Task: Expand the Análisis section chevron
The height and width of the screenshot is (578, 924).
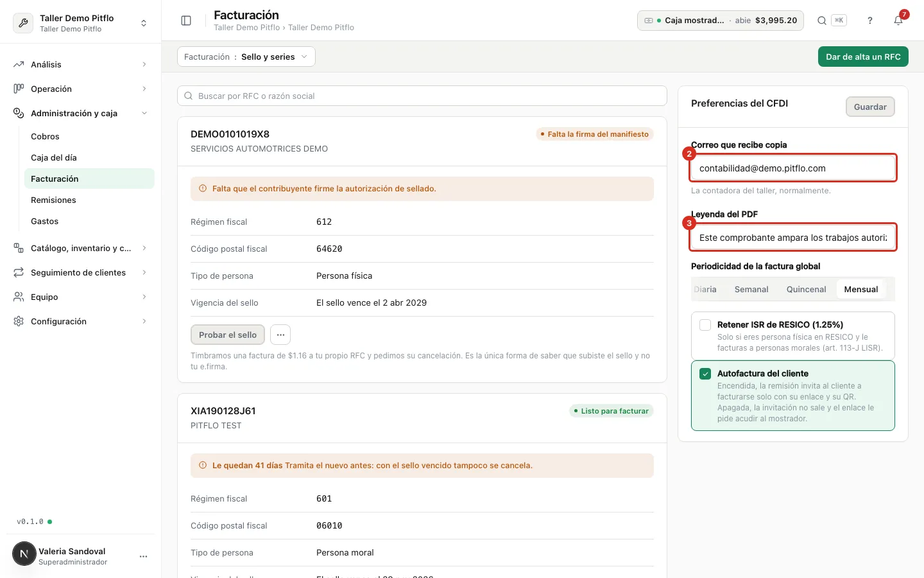Action: [144, 64]
